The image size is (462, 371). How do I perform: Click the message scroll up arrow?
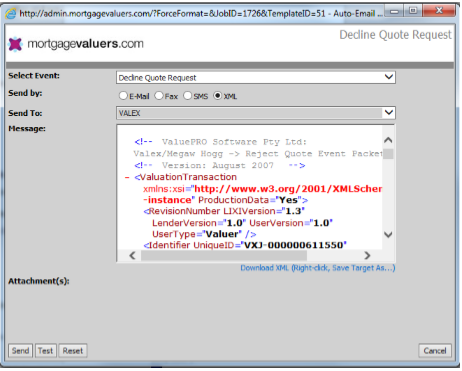point(388,140)
